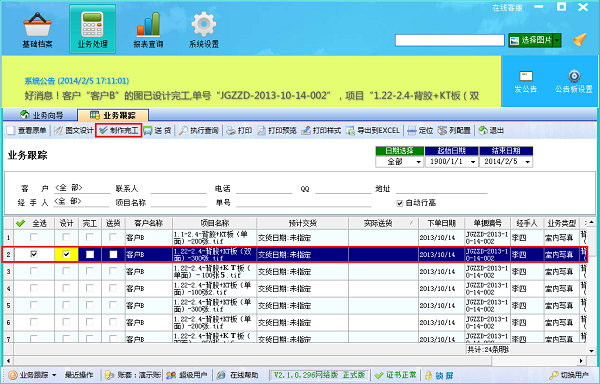Click 最近操作 in status bar
This screenshot has width=600, height=384.
click(x=79, y=375)
